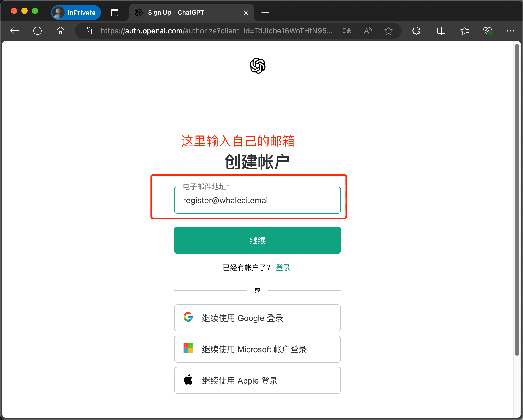Close the Sign Up - ChatGPT tab

tap(246, 13)
